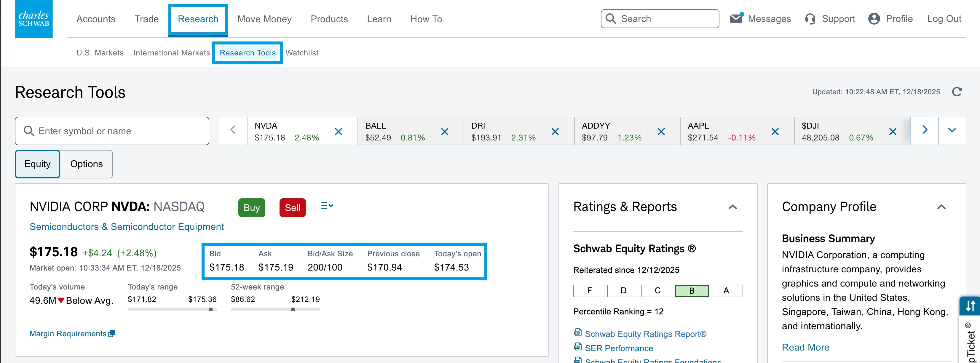Image resolution: width=980 pixels, height=363 pixels.
Task: Click the Support headset icon
Action: (810, 18)
